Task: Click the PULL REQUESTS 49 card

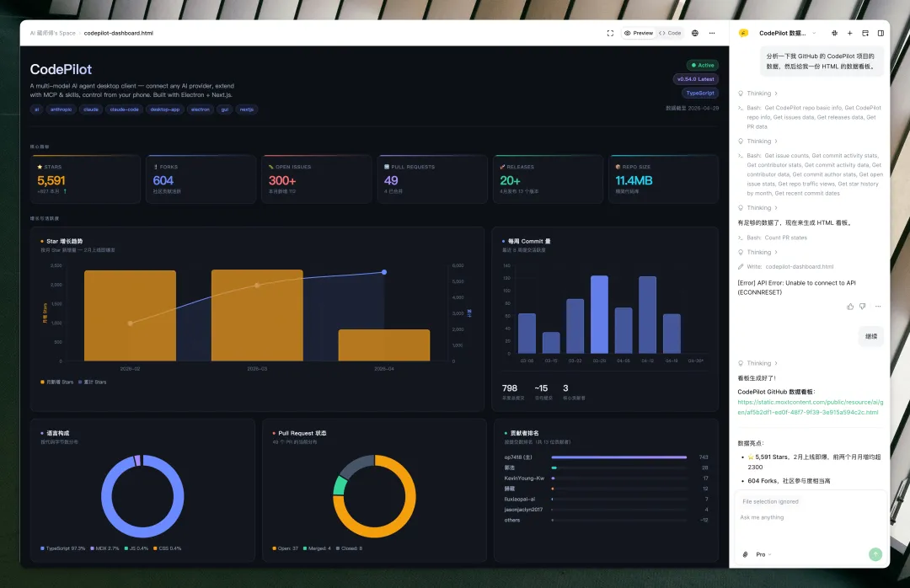Action: pos(432,179)
